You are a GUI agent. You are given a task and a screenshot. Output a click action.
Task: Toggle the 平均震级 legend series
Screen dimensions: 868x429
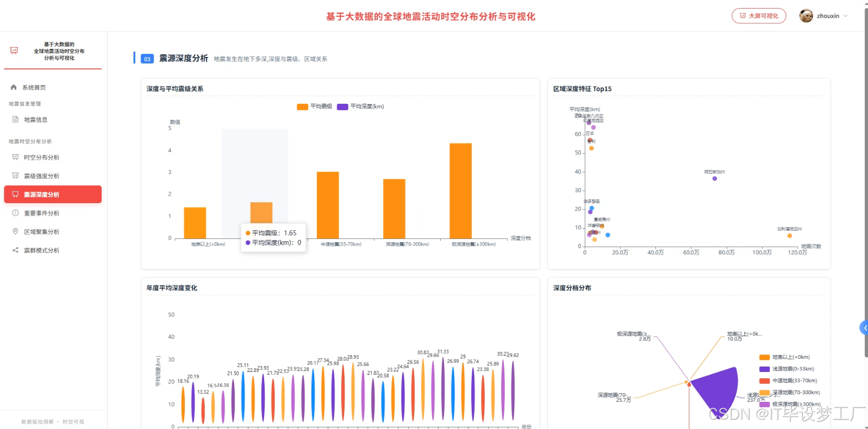314,106
